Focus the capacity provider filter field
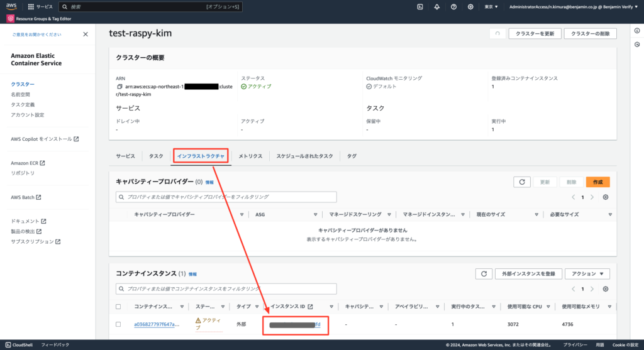Image resolution: width=644 pixels, height=350 pixels. click(x=226, y=197)
